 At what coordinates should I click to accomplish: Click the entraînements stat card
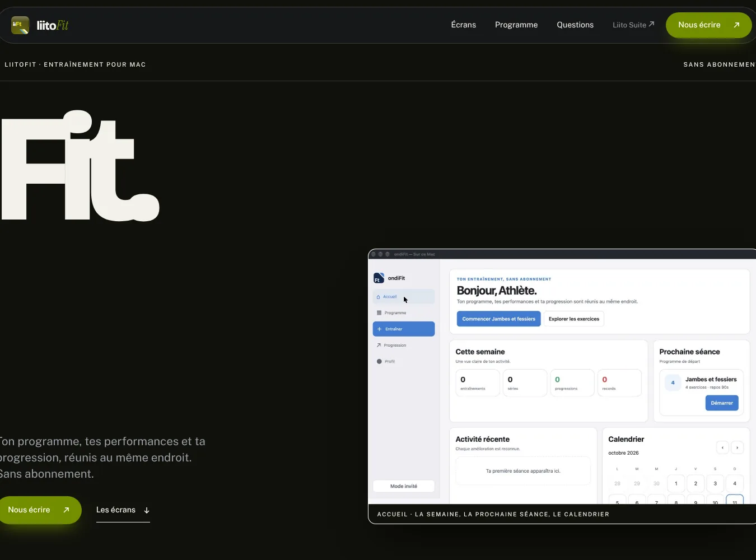(478, 383)
